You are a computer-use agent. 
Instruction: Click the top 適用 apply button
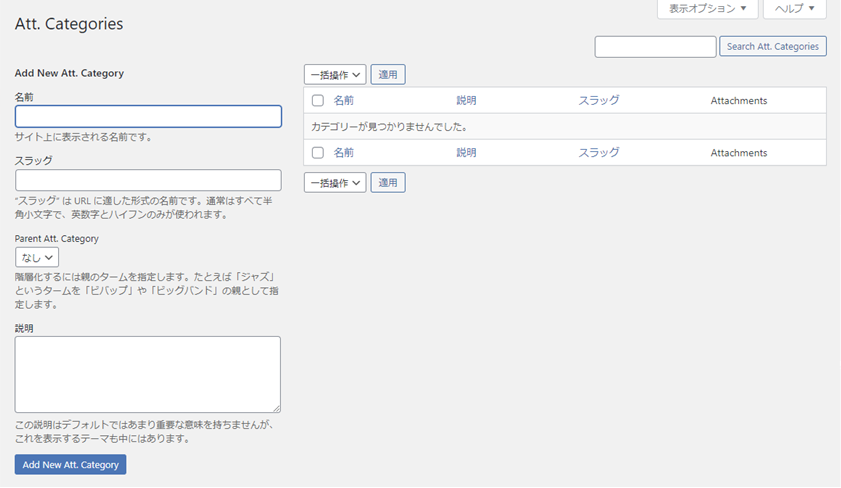388,75
